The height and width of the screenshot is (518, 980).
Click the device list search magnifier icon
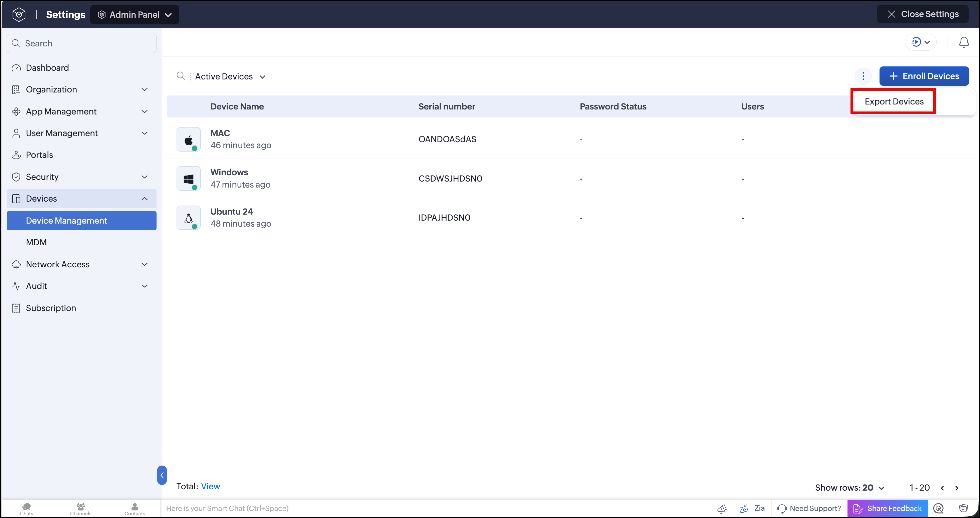(x=181, y=76)
